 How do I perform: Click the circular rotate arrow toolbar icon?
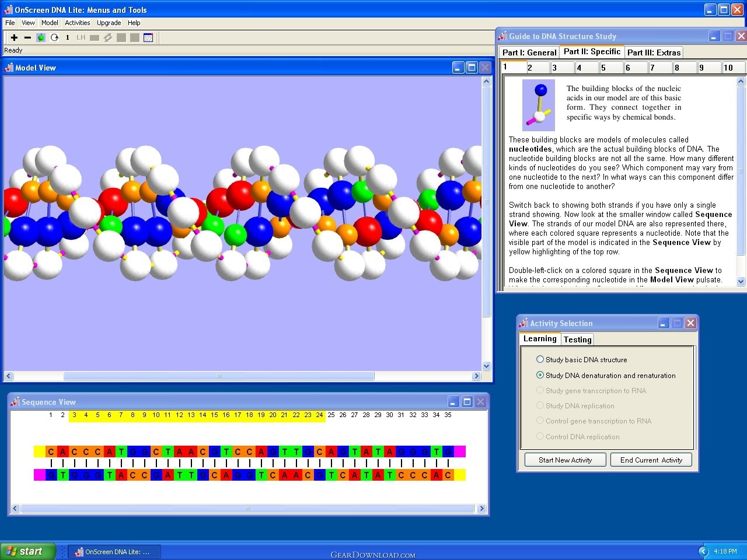54,37
